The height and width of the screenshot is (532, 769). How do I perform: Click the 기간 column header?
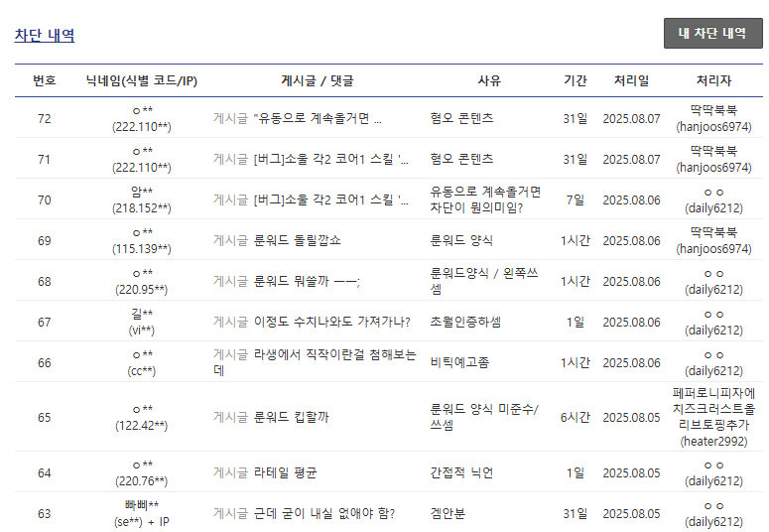click(576, 80)
